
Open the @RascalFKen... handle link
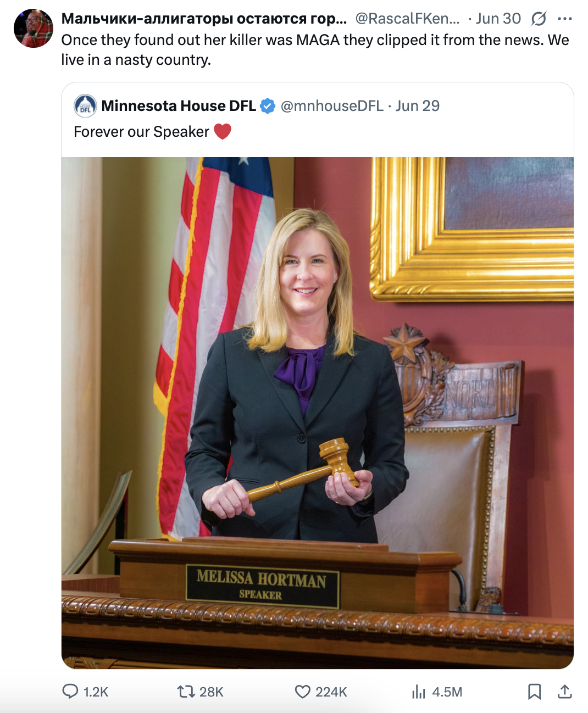tap(408, 19)
